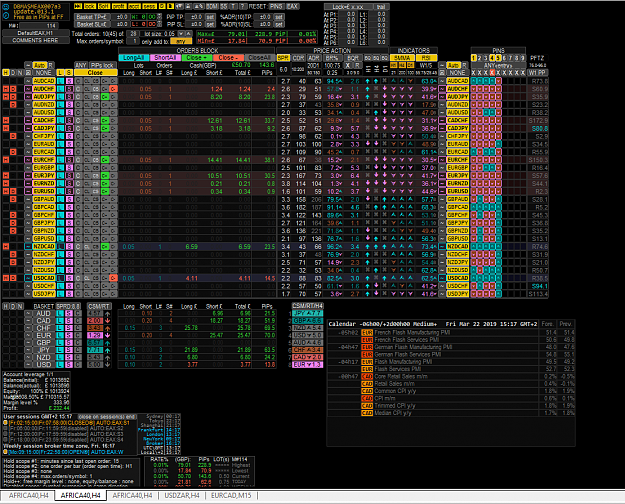Toggle the N column header in the top-left
The width and height of the screenshot is (625, 504).
(x=20, y=73)
